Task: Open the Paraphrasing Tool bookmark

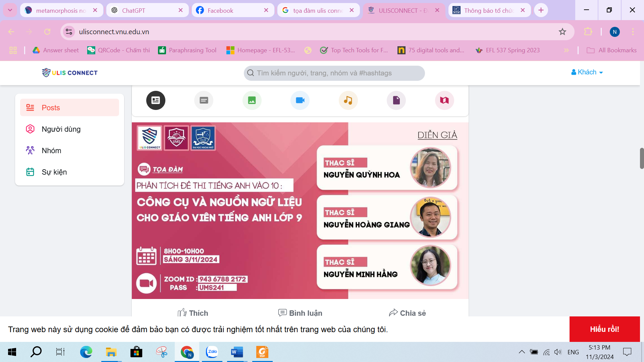Action: pos(187,50)
